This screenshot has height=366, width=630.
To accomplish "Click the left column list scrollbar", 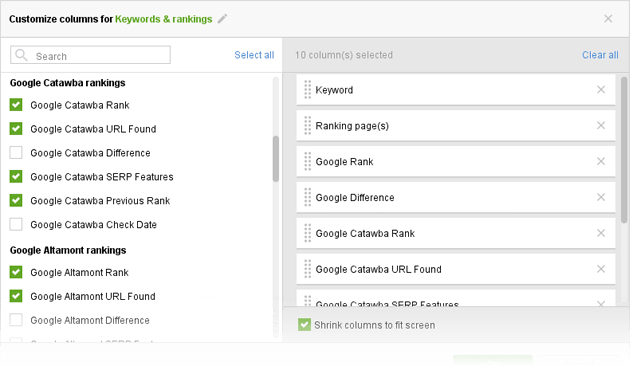I will click(276, 159).
